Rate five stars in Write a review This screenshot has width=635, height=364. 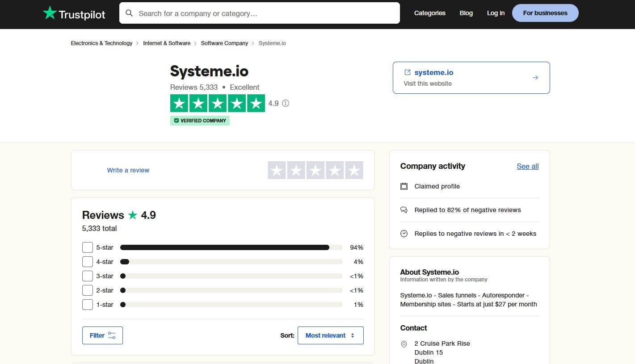[x=354, y=170]
